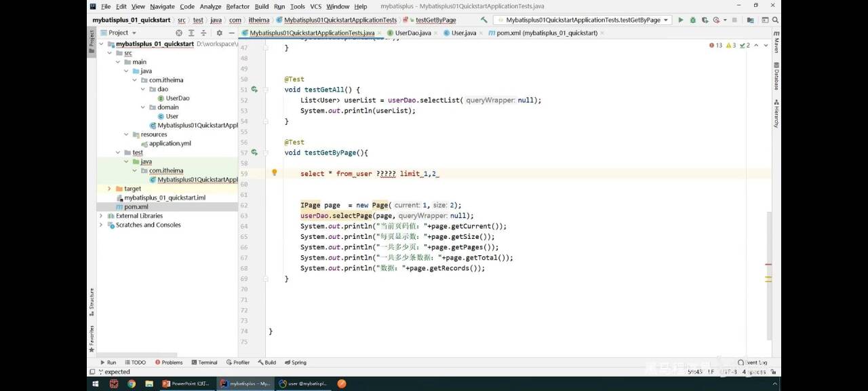This screenshot has width=868, height=391.
Task: Collapse the domain package
Action: click(x=143, y=107)
